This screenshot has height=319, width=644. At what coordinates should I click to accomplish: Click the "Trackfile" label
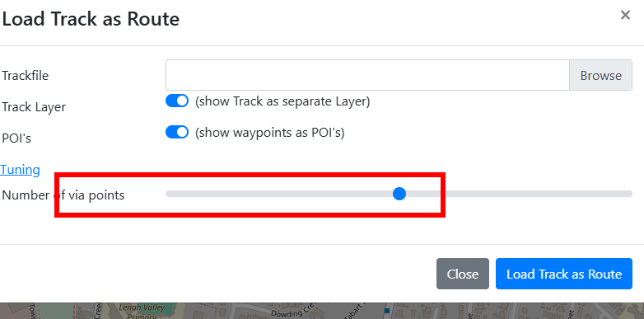pos(25,76)
